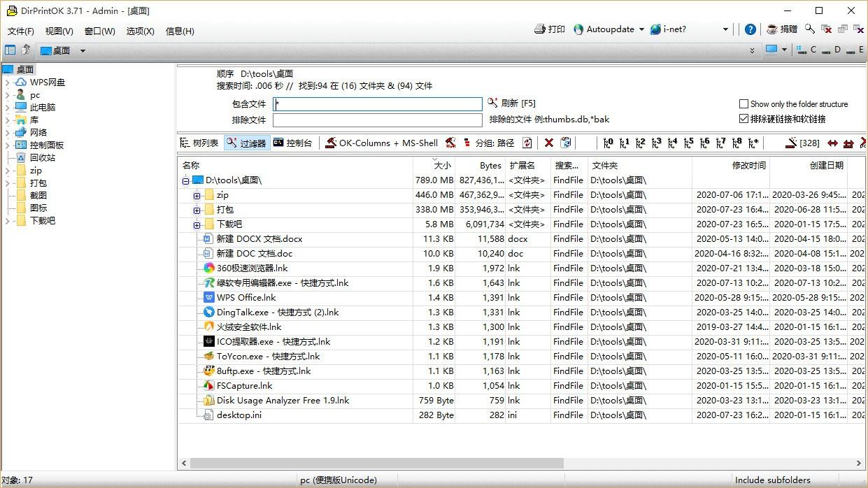868x488 pixels.
Task: Expand 此电脑 in the left tree
Action: [8, 108]
